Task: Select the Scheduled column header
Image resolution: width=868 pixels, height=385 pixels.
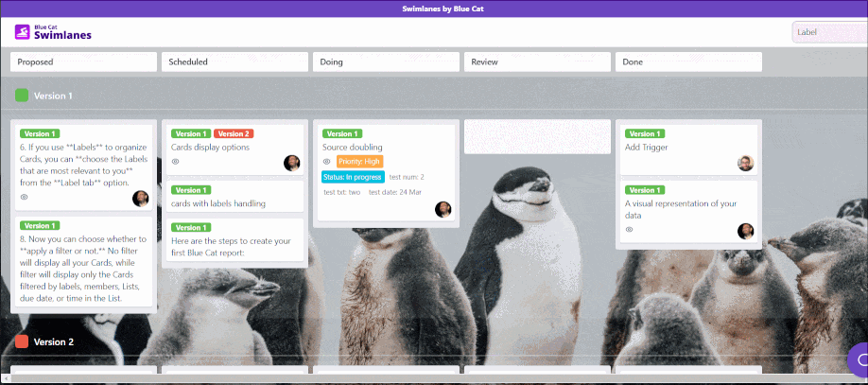Action: [x=234, y=62]
